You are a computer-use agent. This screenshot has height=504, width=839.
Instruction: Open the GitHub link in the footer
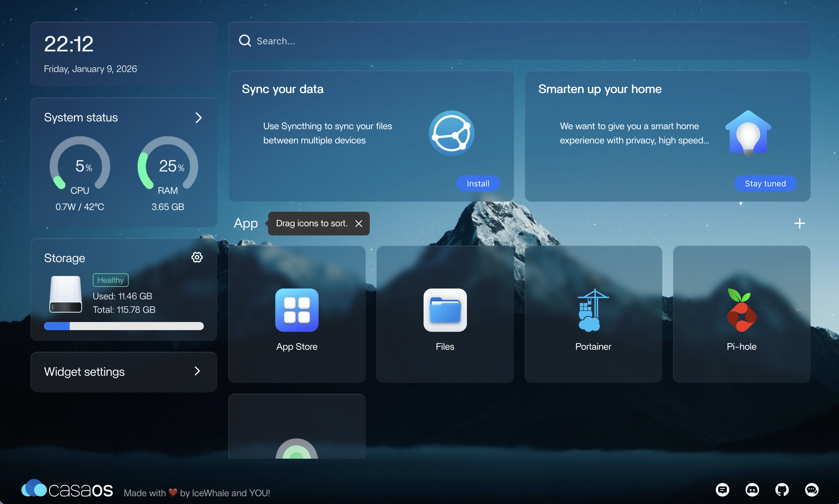782,490
